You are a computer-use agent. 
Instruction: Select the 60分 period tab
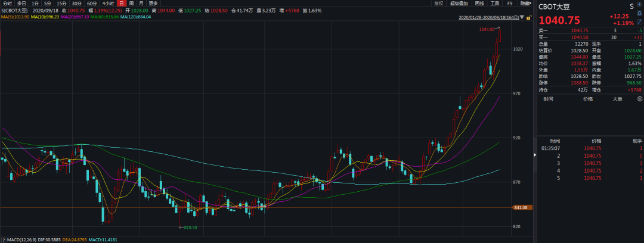pyautogui.click(x=92, y=4)
